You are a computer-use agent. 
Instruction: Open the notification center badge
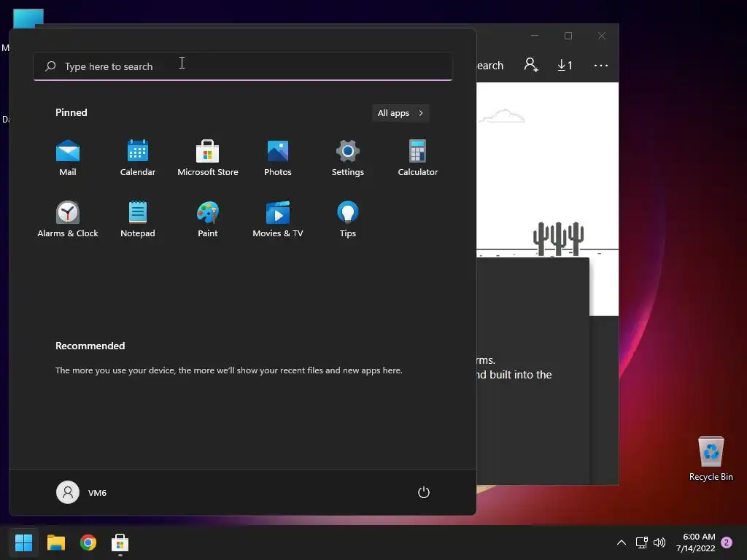click(x=727, y=542)
